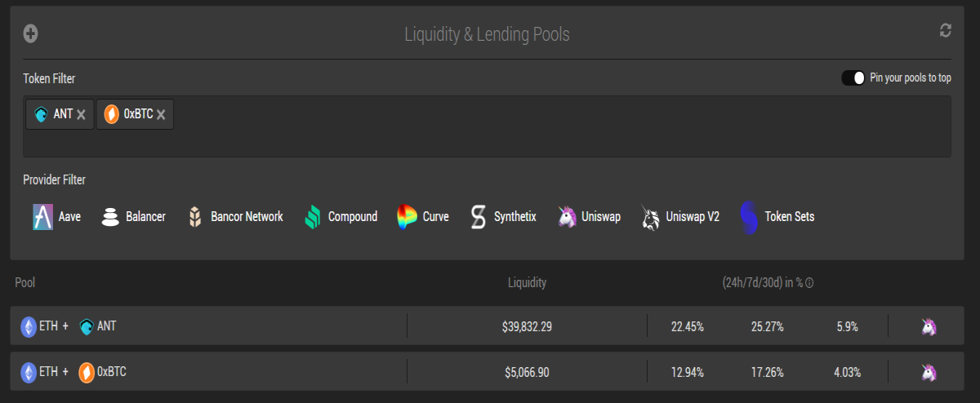Open the ETH + 0xBTC pool row
The width and height of the screenshot is (980, 403).
pyautogui.click(x=490, y=372)
